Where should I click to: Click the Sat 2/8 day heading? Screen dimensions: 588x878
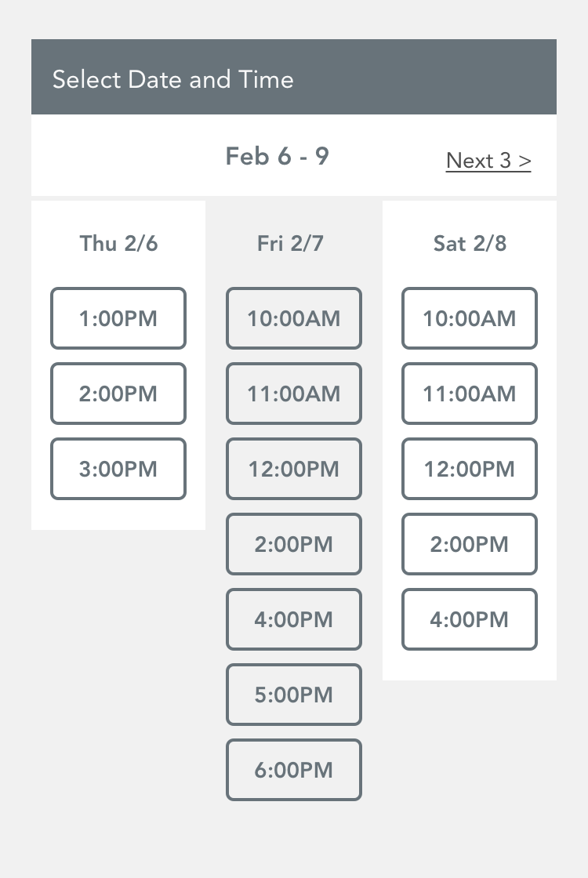pos(470,244)
